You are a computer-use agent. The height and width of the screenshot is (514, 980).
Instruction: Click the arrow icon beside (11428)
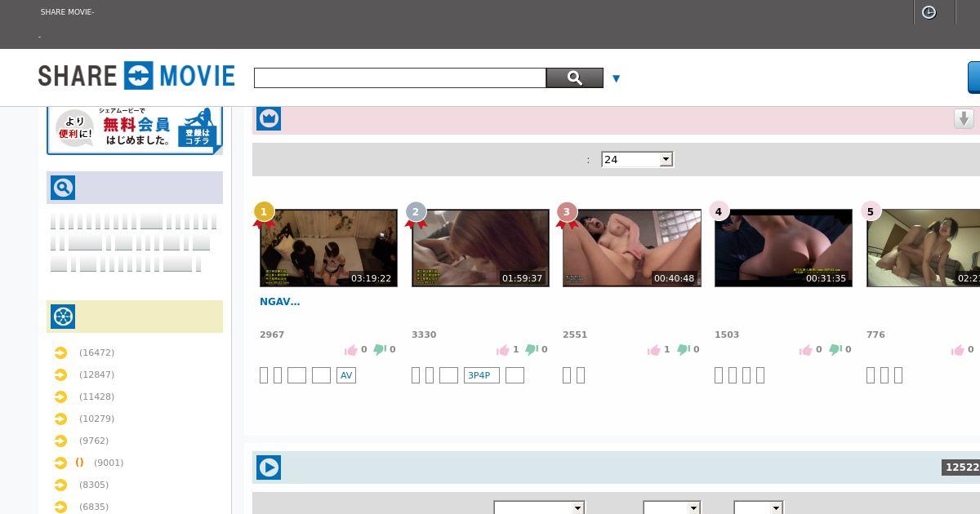60,397
